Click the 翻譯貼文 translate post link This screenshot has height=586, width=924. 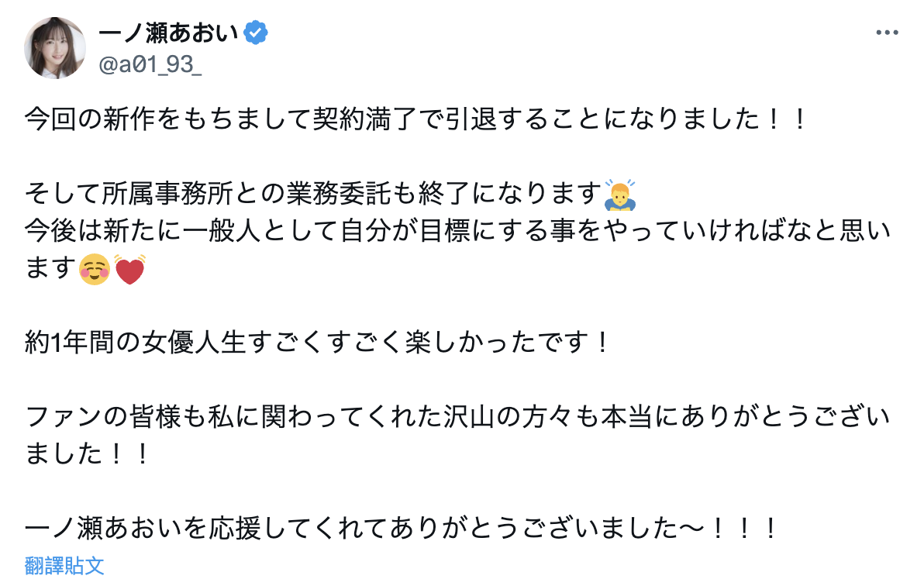[64, 565]
